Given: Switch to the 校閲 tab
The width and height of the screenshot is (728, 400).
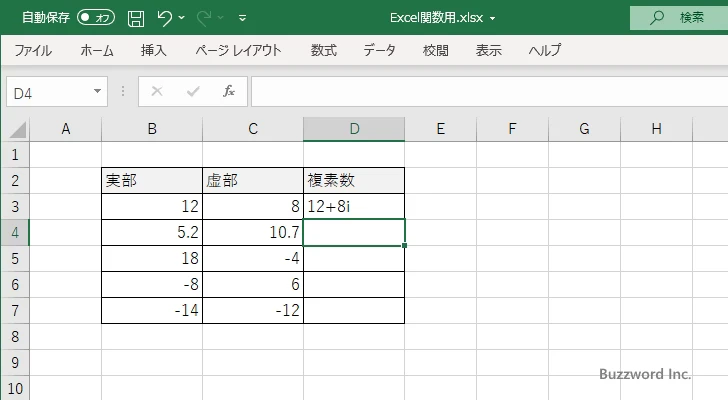Looking at the screenshot, I should [x=436, y=50].
